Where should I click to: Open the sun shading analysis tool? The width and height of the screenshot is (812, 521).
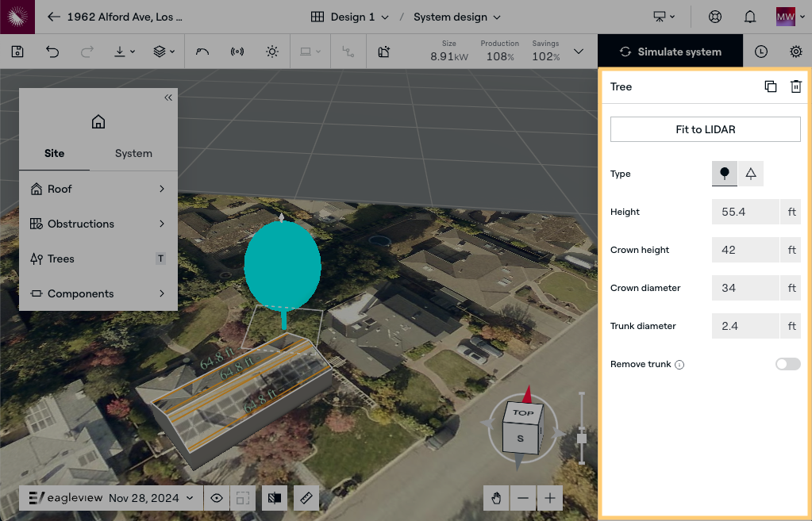[x=272, y=52]
